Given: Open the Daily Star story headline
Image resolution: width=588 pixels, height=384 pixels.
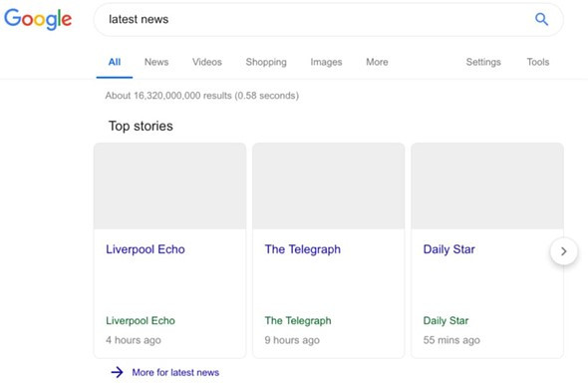Looking at the screenshot, I should point(448,249).
